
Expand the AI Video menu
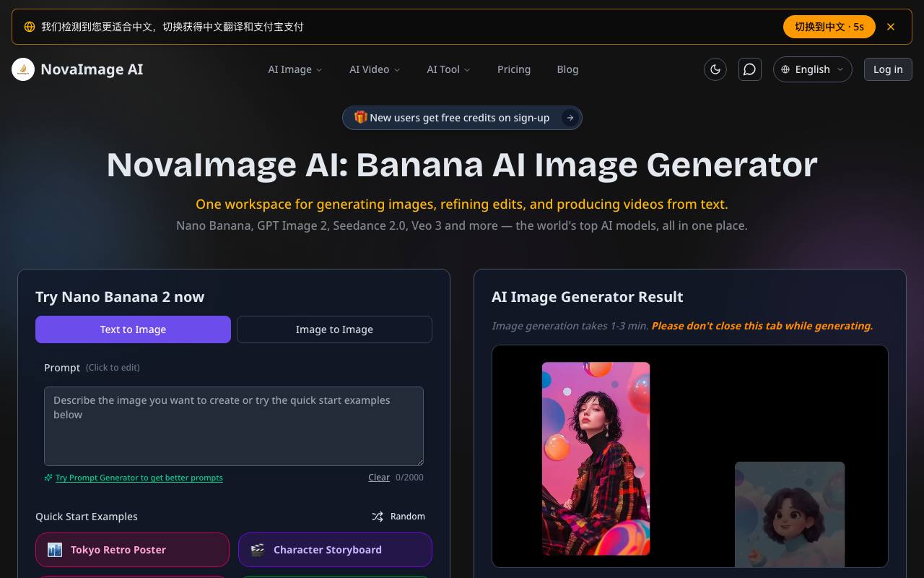[x=375, y=69]
